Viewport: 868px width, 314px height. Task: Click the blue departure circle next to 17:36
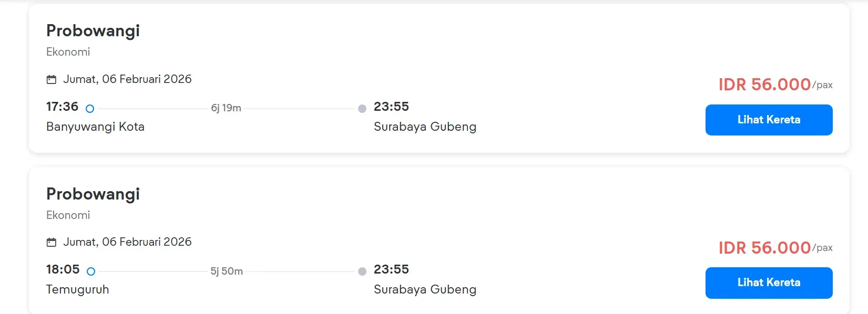point(90,109)
